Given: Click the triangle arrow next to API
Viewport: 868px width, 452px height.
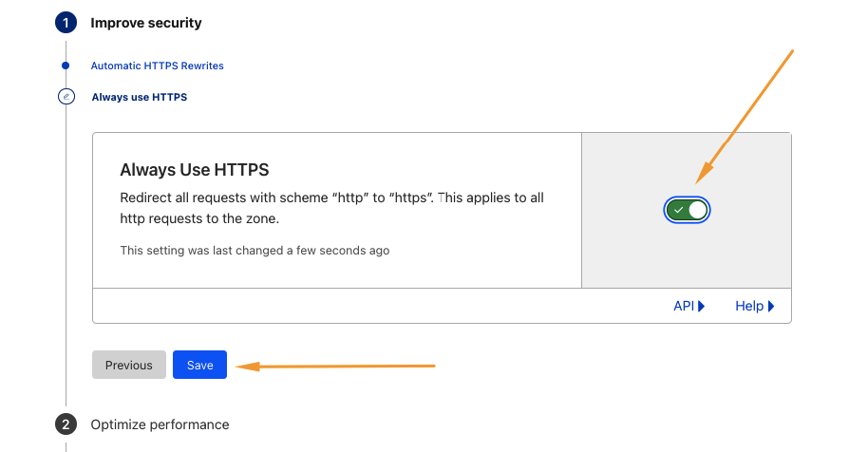Looking at the screenshot, I should click(x=702, y=307).
